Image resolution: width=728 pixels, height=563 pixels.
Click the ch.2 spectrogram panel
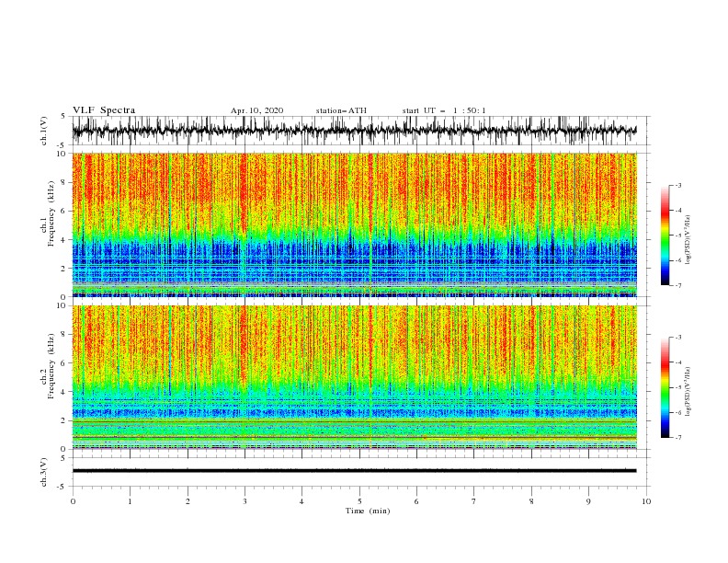(354, 377)
